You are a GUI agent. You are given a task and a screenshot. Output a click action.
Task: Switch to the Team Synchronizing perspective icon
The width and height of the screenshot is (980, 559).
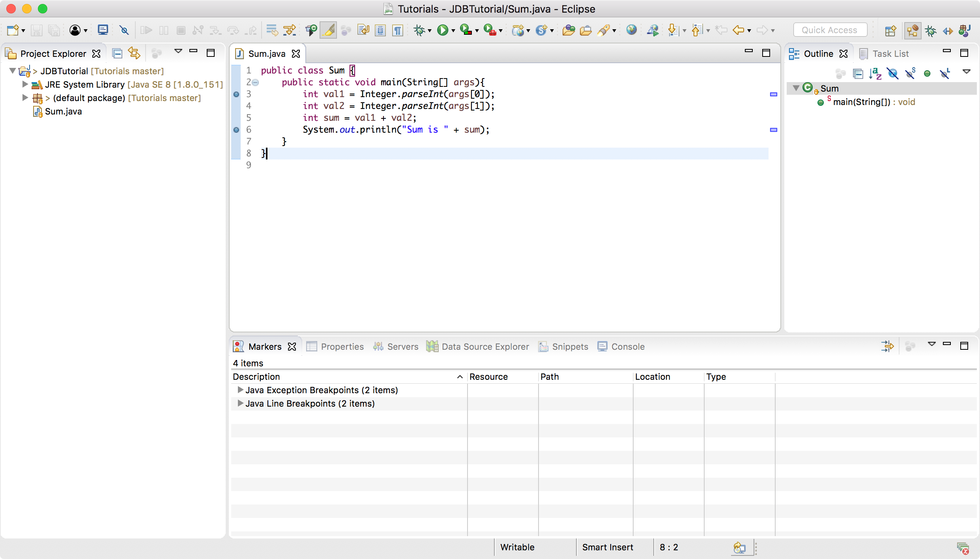948,30
